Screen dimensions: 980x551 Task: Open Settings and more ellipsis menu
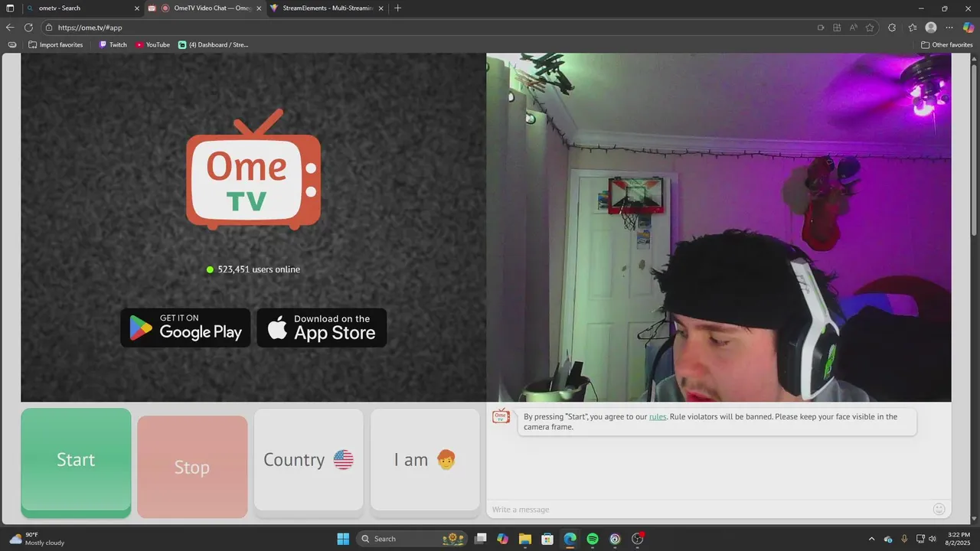[x=949, y=28]
